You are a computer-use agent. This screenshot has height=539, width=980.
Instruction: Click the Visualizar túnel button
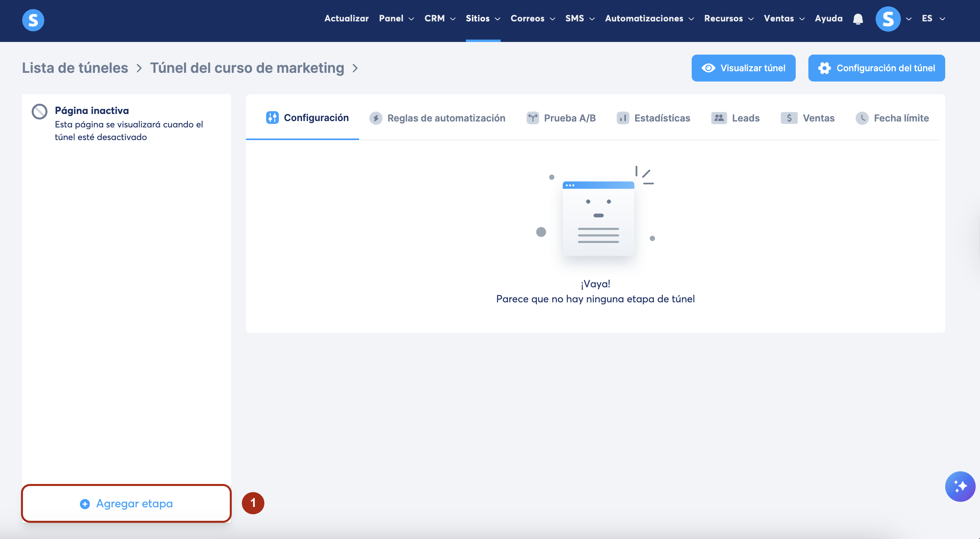pos(743,68)
